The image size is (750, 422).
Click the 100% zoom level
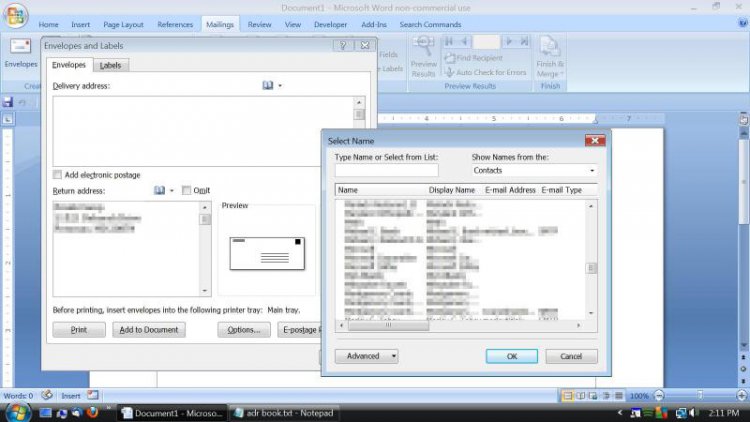pos(639,396)
